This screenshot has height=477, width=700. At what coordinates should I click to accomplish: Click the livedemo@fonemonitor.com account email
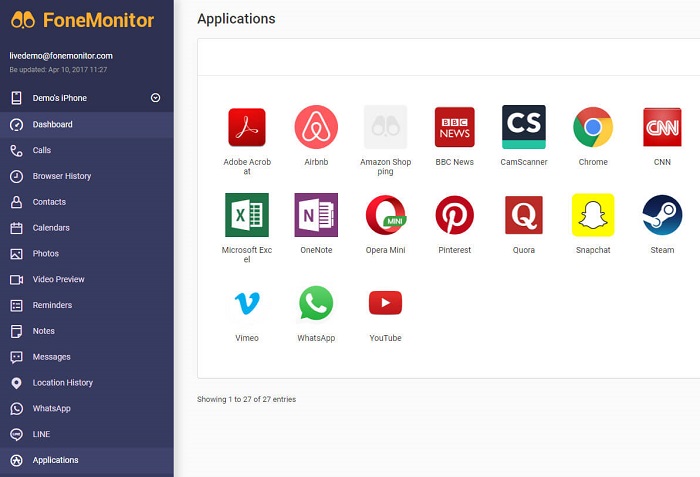pos(61,56)
